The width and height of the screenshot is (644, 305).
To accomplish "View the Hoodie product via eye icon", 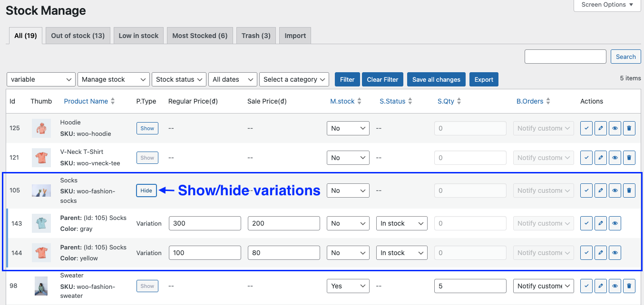I will [x=615, y=128].
